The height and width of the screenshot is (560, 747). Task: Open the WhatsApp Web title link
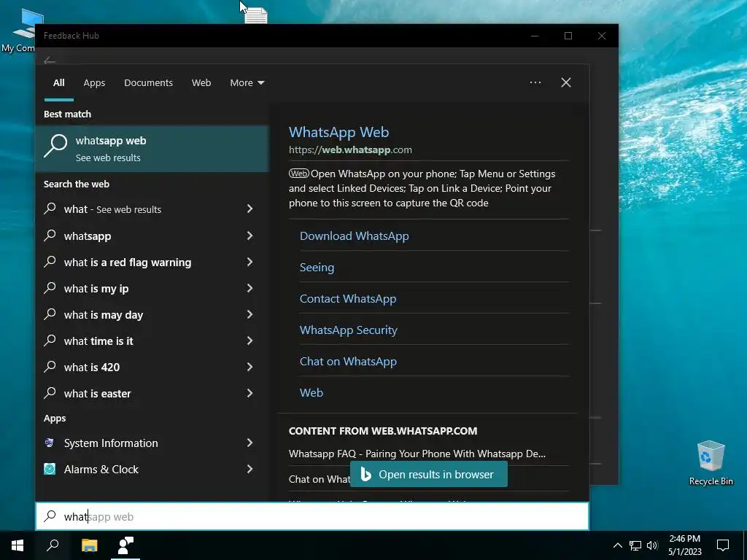coord(338,132)
